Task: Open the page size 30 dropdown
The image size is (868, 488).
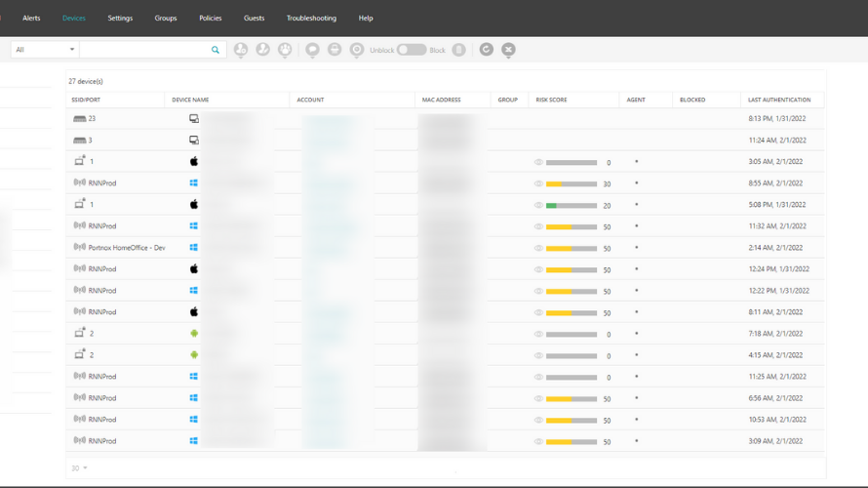Action: click(79, 468)
